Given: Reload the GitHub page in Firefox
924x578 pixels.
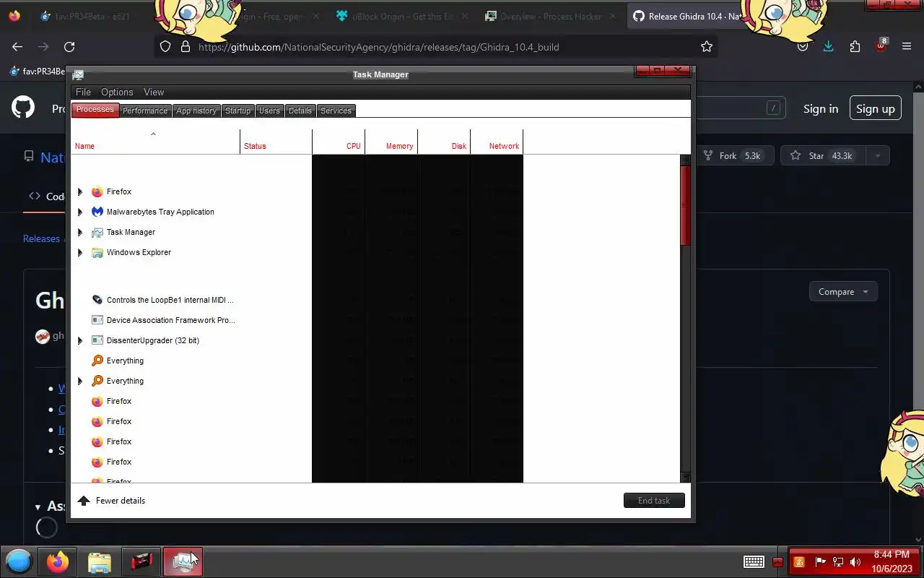Looking at the screenshot, I should pyautogui.click(x=69, y=46).
